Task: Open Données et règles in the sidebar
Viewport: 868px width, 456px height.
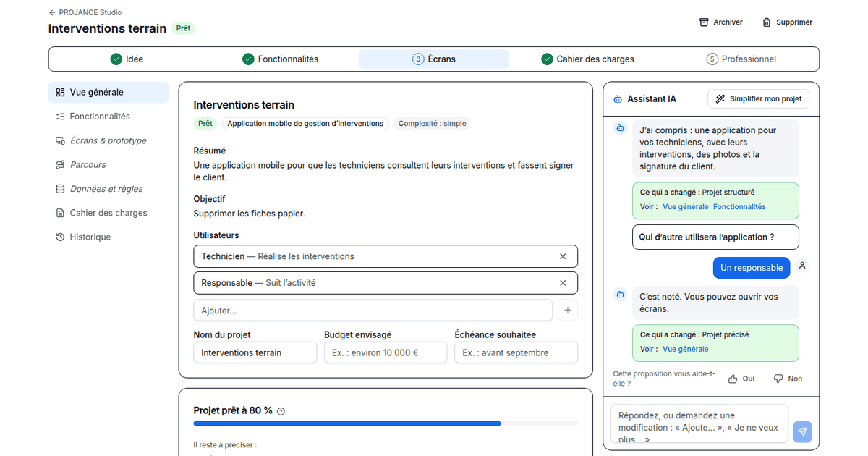Action: pyautogui.click(x=109, y=189)
